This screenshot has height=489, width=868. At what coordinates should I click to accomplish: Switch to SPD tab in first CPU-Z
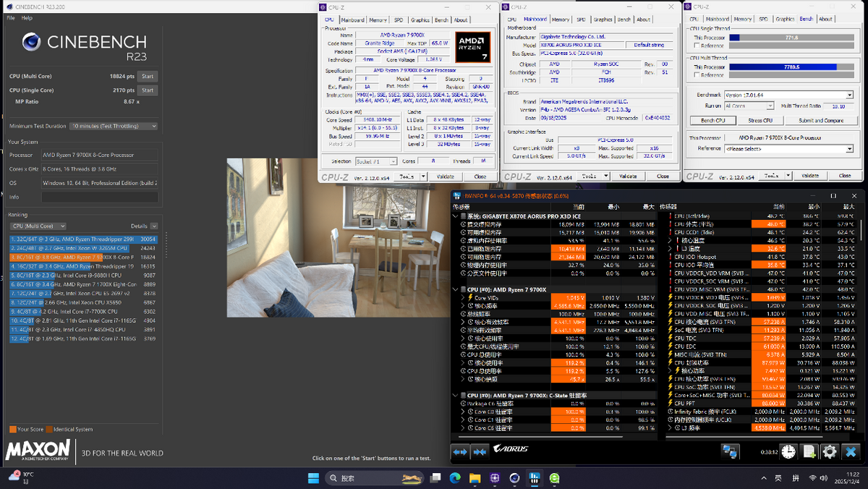[399, 20]
